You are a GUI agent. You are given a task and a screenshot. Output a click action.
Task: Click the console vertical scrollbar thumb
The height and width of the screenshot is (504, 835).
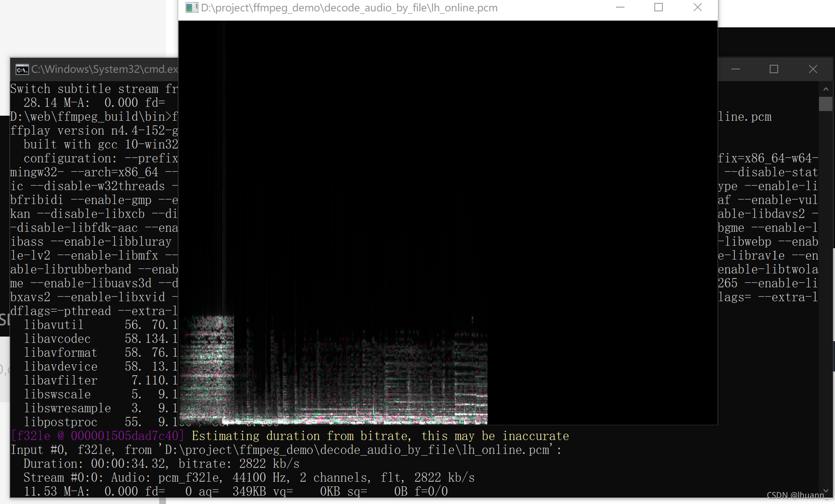click(x=826, y=103)
